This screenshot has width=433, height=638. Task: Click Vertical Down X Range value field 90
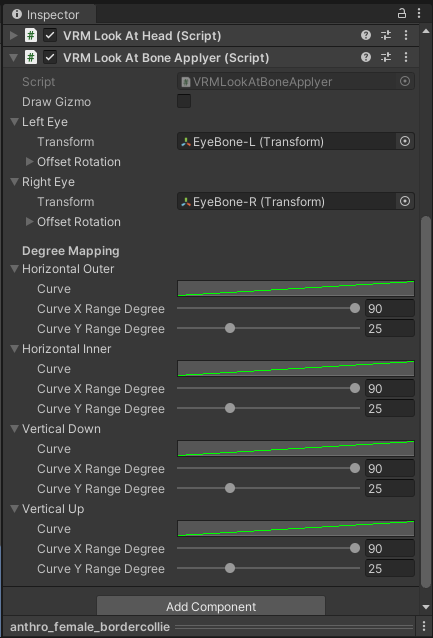390,468
